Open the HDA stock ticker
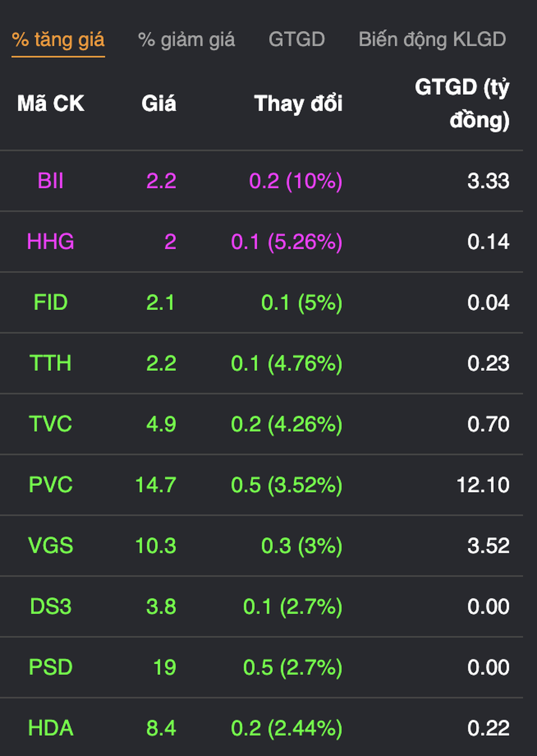Viewport: 537px width, 756px height. [51, 728]
